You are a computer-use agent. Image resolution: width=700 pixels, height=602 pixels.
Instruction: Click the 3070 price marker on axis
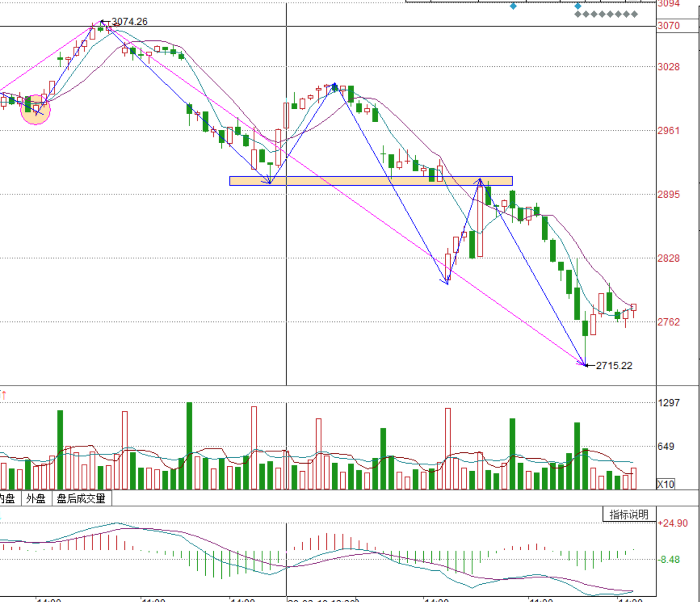(x=668, y=26)
